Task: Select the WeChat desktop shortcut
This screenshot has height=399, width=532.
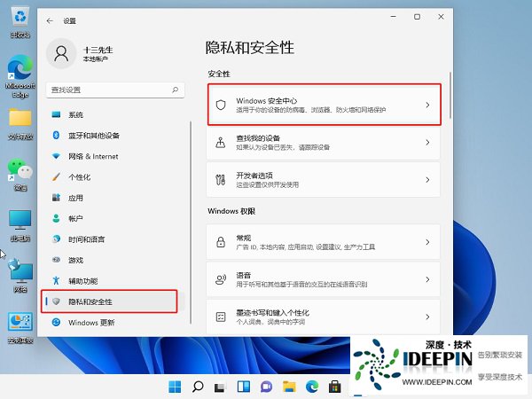Action: (x=20, y=175)
